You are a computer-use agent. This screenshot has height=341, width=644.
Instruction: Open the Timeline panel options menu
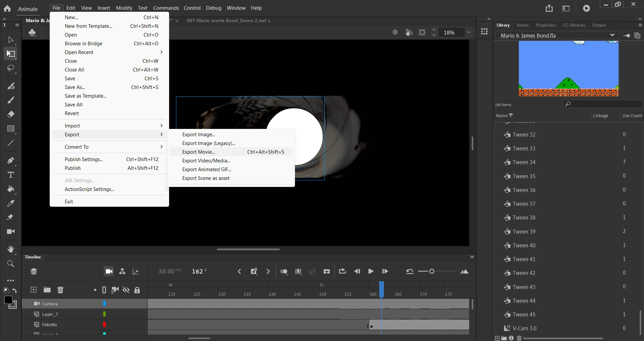tap(472, 257)
